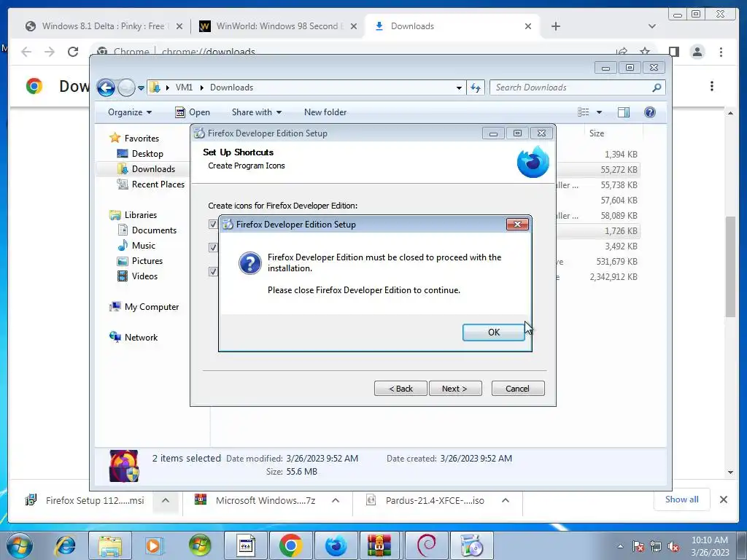Expand options for Microsoft Windows 7z download
Screen dimensions: 747x560
[x=336, y=500]
